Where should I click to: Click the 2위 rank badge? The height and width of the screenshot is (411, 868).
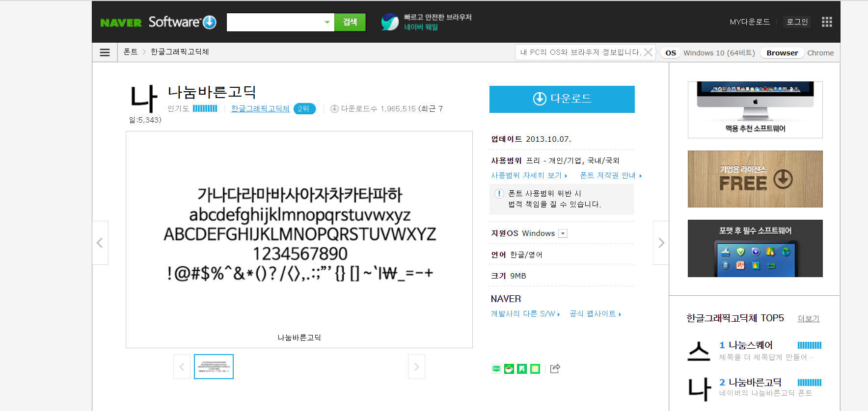(x=304, y=108)
